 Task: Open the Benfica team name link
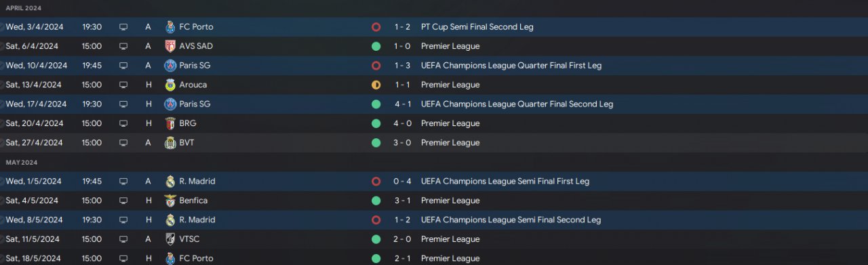193,201
